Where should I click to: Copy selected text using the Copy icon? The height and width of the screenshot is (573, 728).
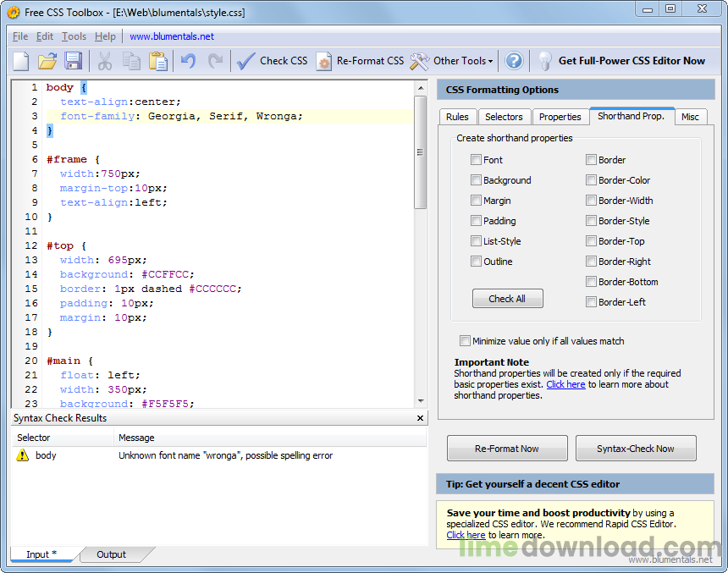[133, 60]
